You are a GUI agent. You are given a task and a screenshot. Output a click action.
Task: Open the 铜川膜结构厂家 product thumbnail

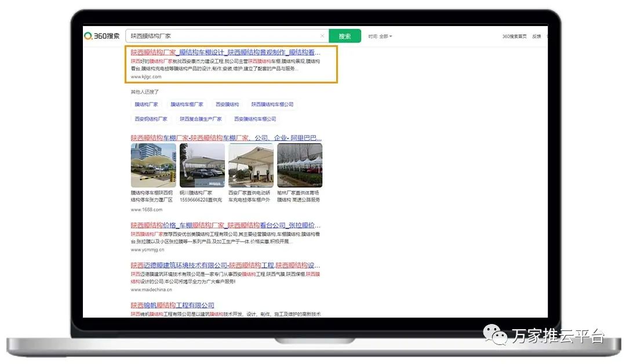(x=202, y=165)
